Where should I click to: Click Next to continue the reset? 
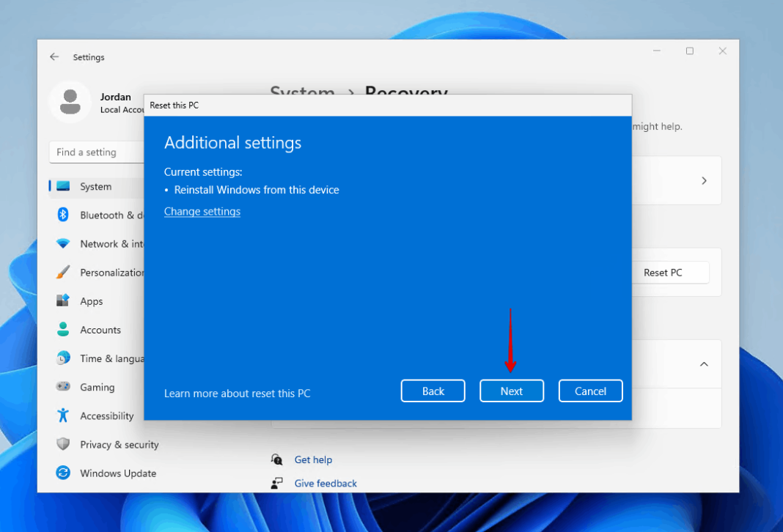[x=511, y=391]
